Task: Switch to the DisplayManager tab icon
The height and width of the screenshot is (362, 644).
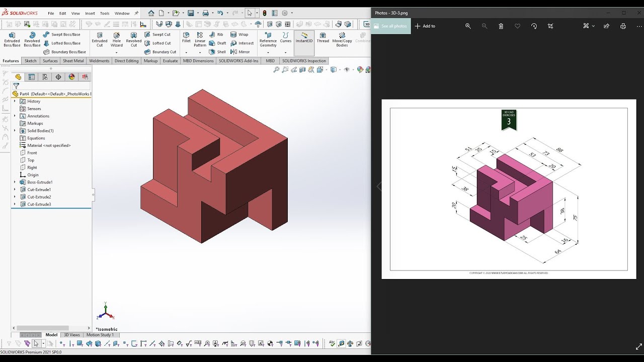Action: tap(71, 77)
